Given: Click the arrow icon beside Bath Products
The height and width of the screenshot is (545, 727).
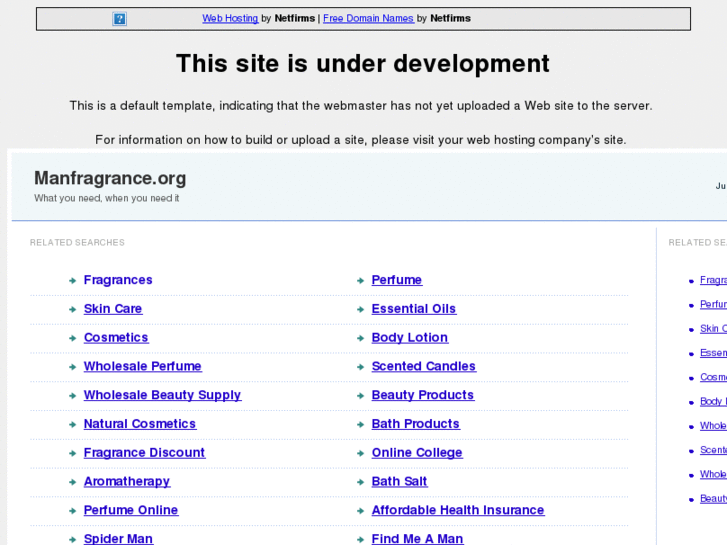Looking at the screenshot, I should click(360, 424).
